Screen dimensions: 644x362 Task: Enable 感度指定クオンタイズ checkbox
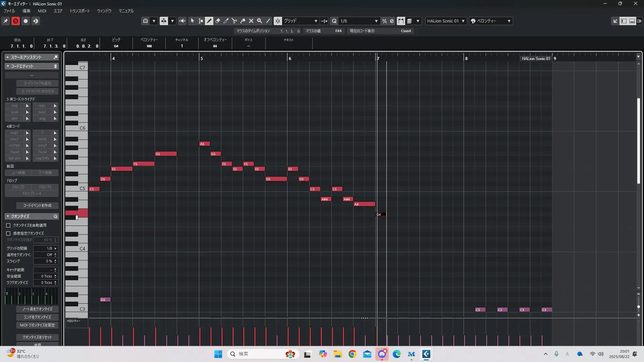pyautogui.click(x=8, y=233)
